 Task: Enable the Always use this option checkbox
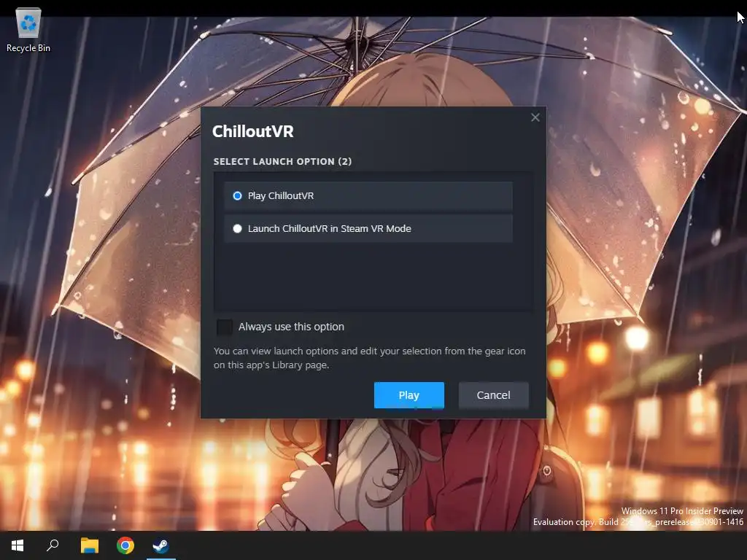[x=225, y=327]
